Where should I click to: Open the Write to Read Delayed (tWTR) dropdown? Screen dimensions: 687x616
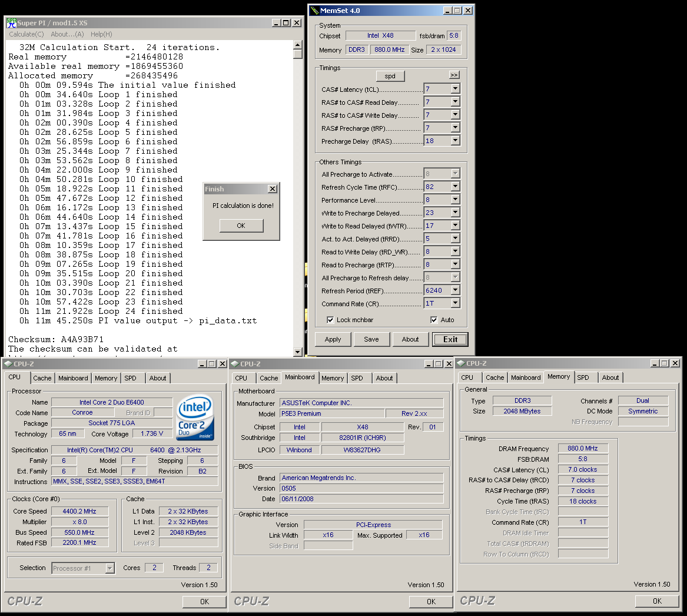pyautogui.click(x=455, y=226)
